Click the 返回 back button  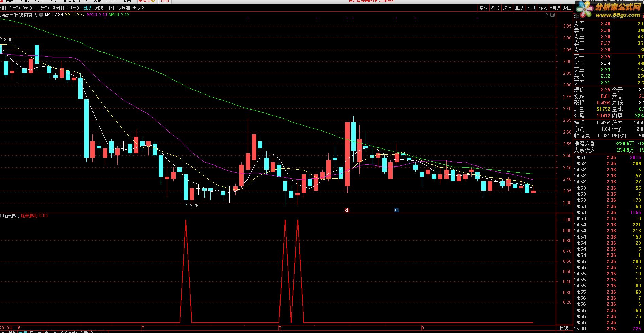pyautogui.click(x=567, y=8)
